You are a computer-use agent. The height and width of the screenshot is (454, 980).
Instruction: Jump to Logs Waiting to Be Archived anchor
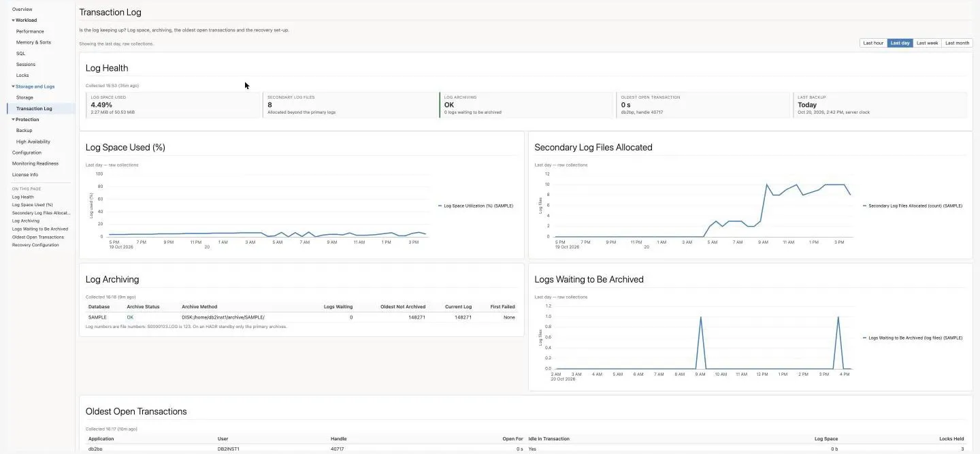(x=40, y=229)
